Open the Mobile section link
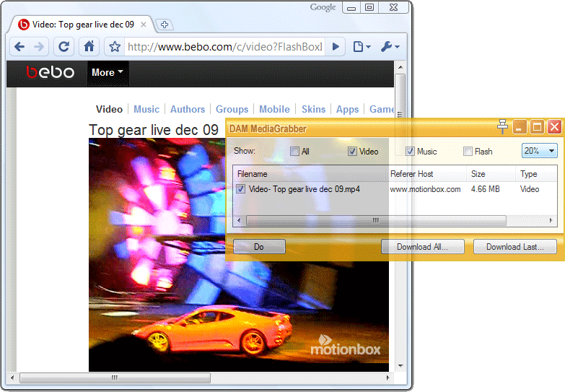 (x=275, y=109)
